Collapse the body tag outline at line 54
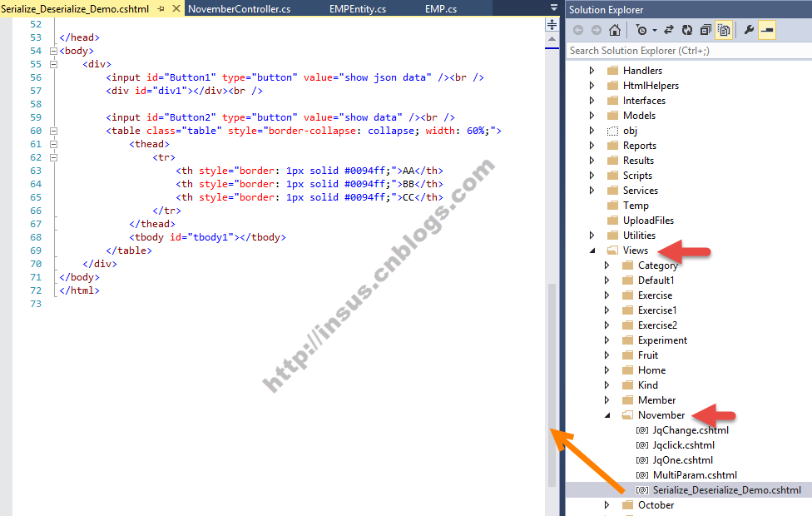This screenshot has width=812, height=516. coord(53,52)
